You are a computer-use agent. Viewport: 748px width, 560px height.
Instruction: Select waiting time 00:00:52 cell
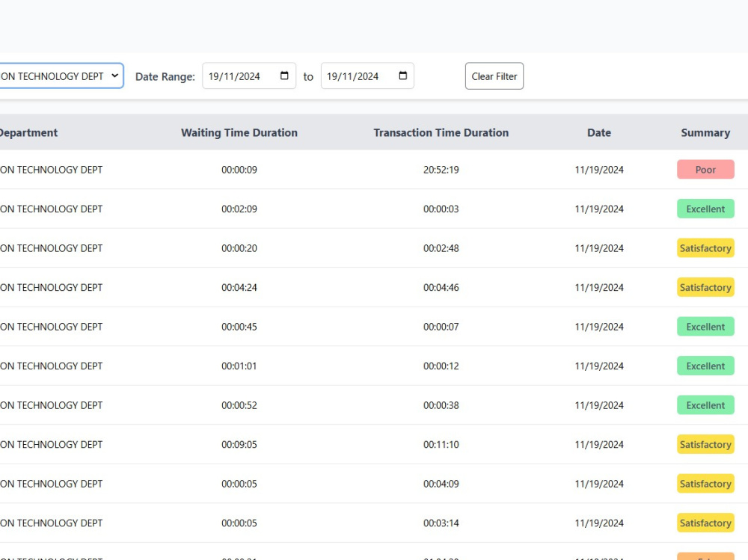click(239, 405)
